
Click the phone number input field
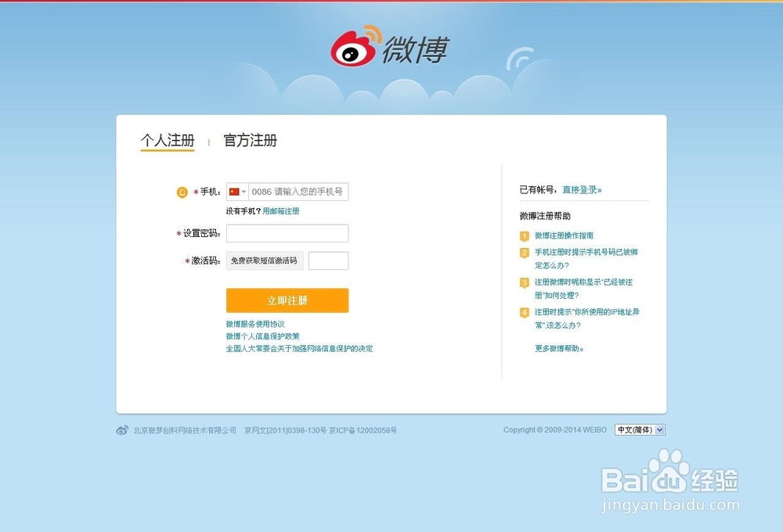coord(298,192)
